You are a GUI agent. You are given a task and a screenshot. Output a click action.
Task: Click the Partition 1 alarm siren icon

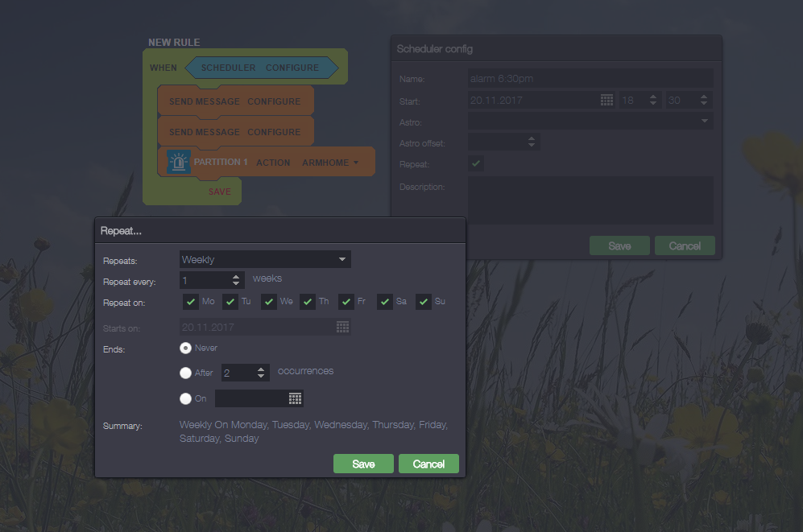pyautogui.click(x=178, y=162)
